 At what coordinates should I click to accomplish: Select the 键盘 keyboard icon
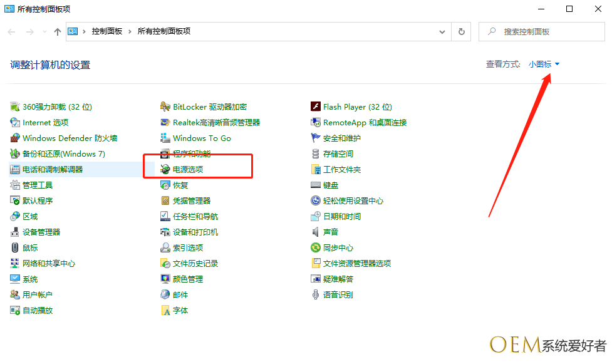pyautogui.click(x=316, y=185)
